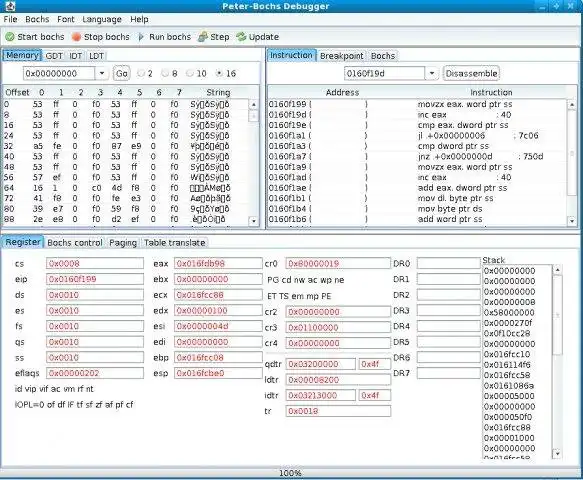
Task: Click Stack list scrollbar down arrow
Action: point(557,453)
